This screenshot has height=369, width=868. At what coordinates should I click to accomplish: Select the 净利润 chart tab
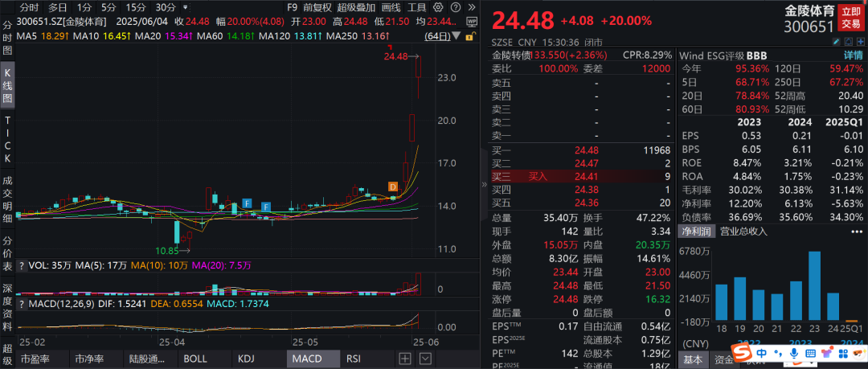click(697, 232)
